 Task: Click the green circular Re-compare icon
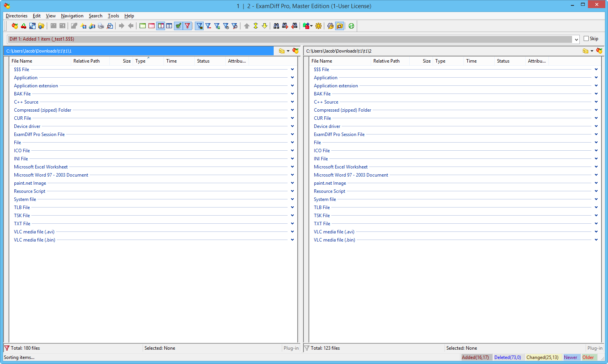tap(351, 26)
